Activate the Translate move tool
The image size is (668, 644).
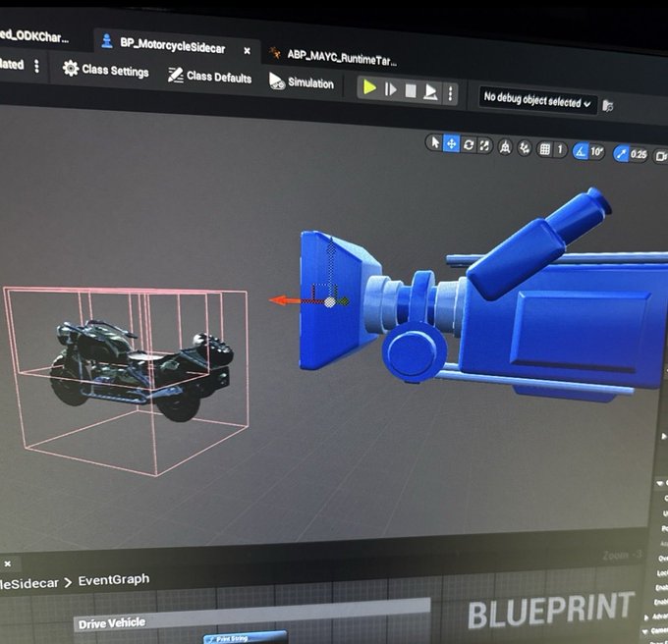pos(451,144)
